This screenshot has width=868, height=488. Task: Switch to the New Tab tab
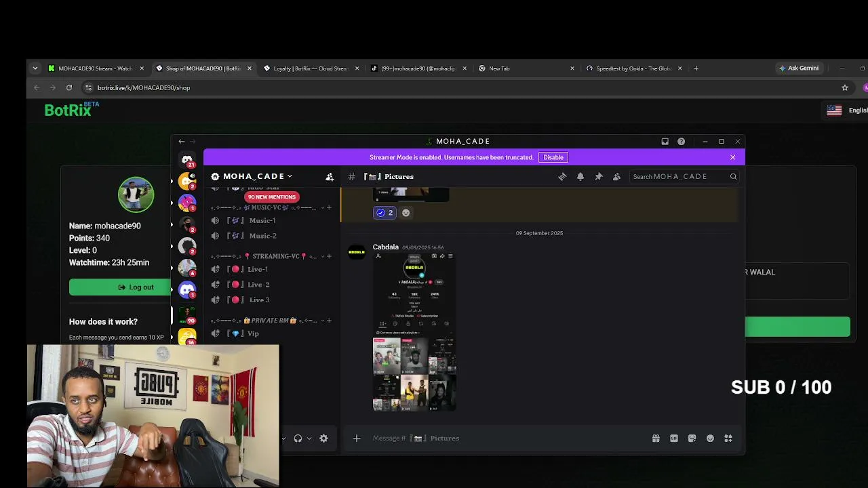(526, 68)
